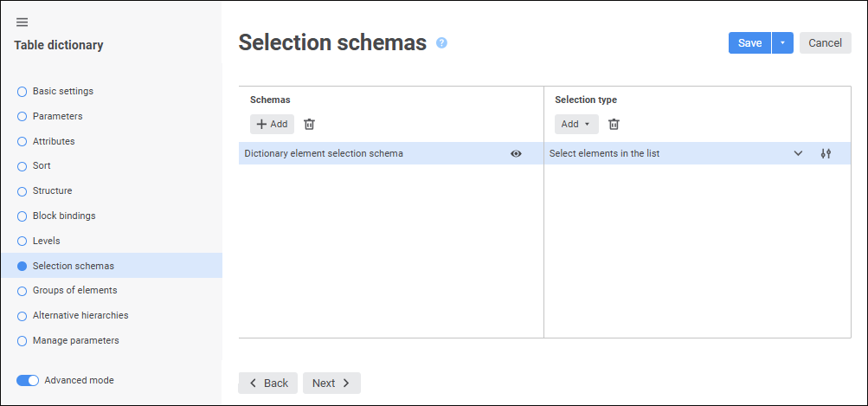The width and height of the screenshot is (868, 406).
Task: Expand 'Select elements in the list' chevron
Action: [x=798, y=153]
